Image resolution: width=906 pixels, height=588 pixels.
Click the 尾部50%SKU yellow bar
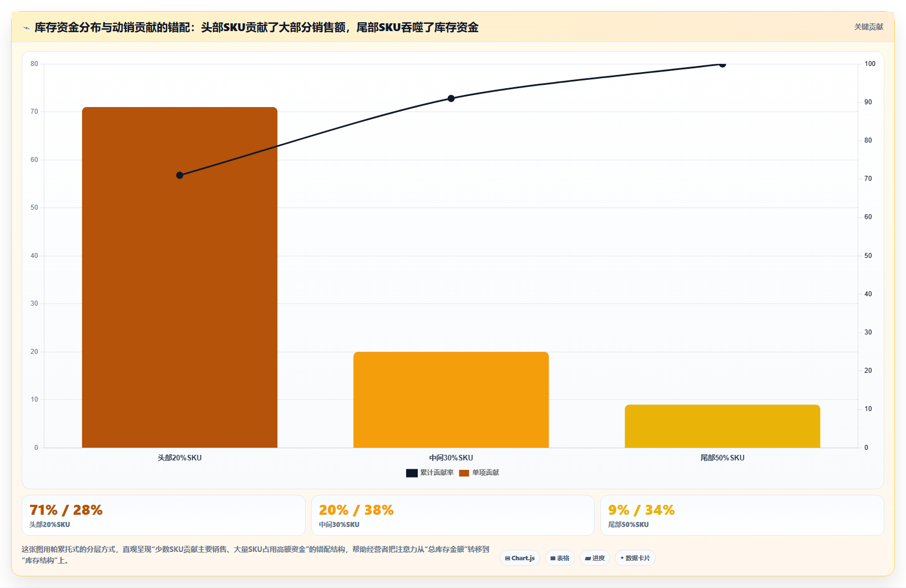[x=722, y=426]
